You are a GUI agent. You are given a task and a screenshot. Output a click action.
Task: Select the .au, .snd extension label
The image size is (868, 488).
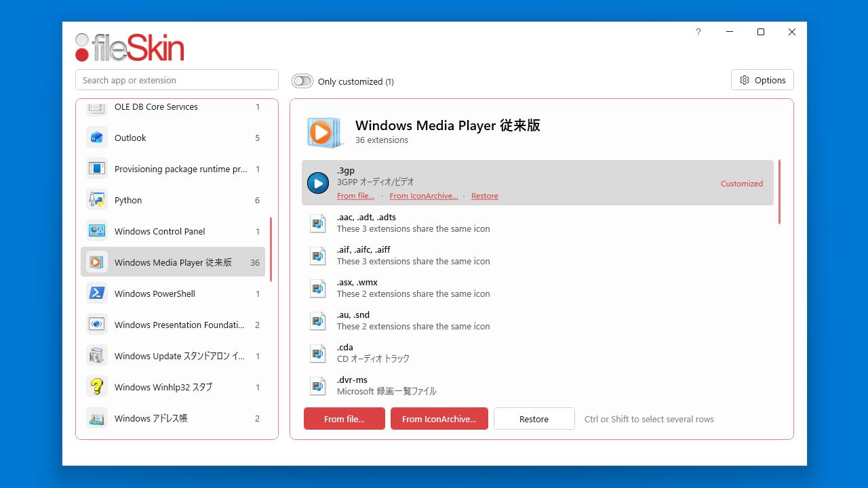353,314
